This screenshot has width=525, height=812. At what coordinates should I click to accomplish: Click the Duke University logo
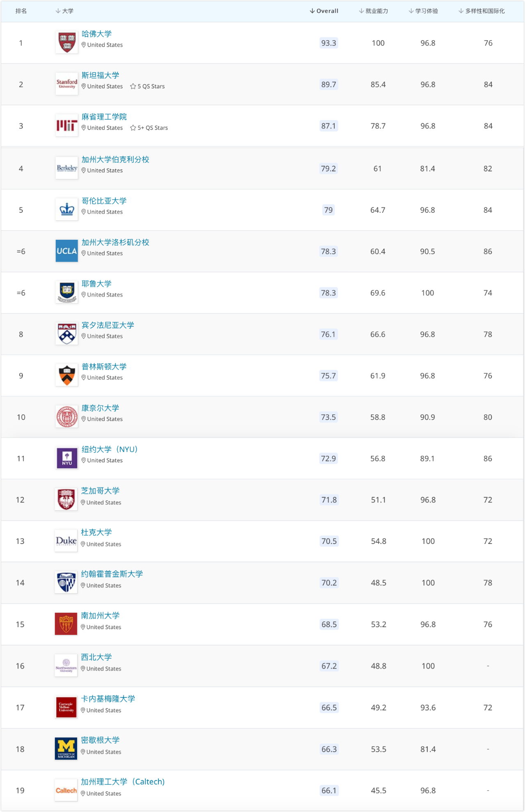pos(66,541)
